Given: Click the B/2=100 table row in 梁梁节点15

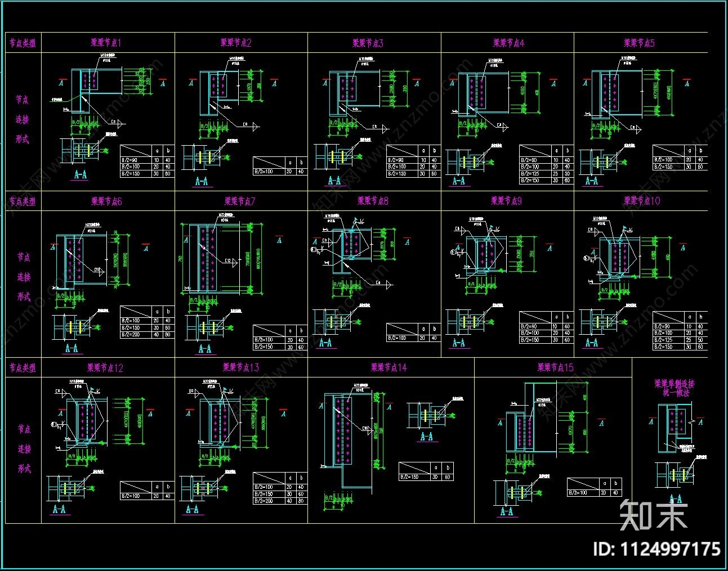Looking at the screenshot, I should [594, 492].
